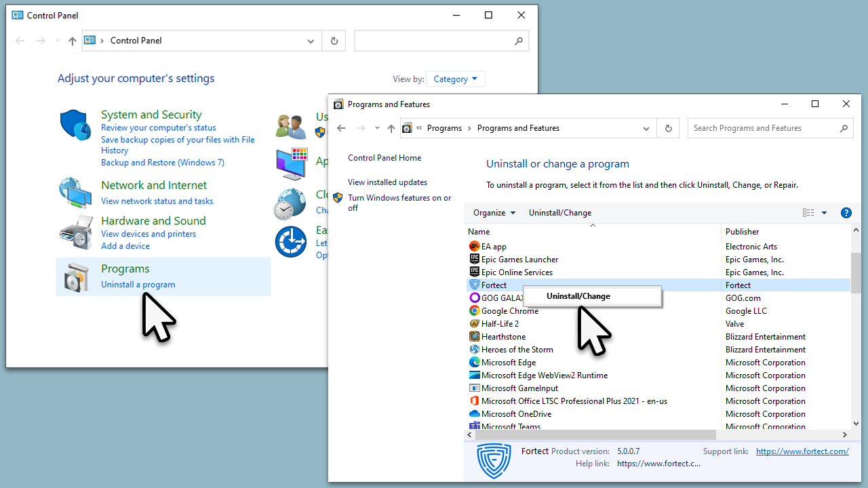Click the Network and Internet globe icon
The width and height of the screenshot is (868, 488).
click(x=75, y=192)
